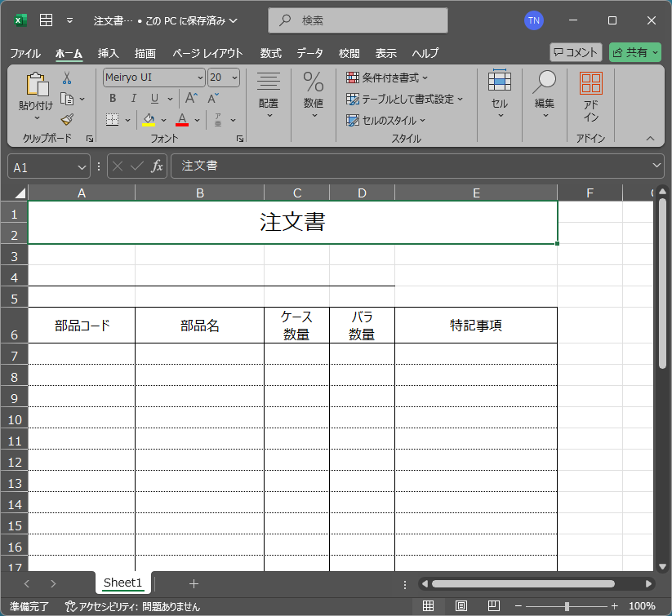Toggle Italic formatting
The image size is (672, 616).
tap(133, 99)
